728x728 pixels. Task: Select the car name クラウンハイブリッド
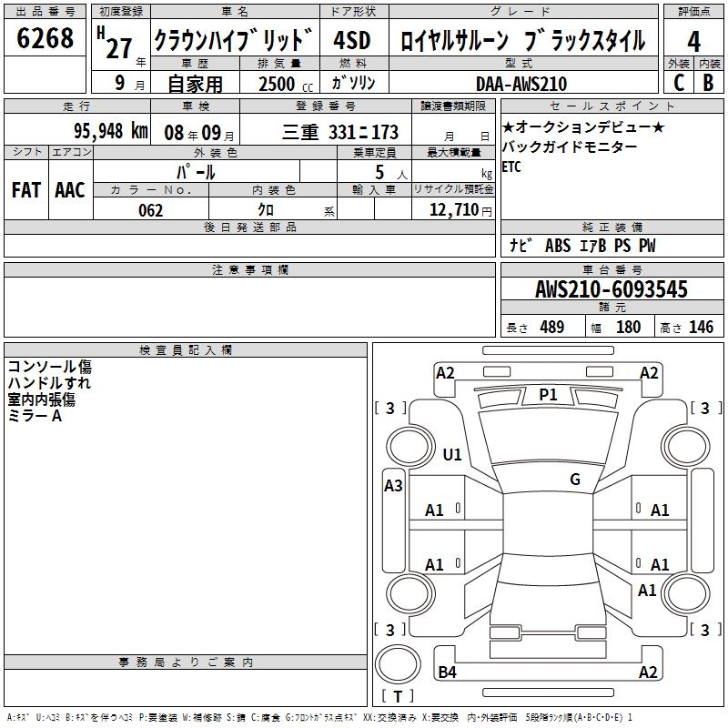click(234, 40)
